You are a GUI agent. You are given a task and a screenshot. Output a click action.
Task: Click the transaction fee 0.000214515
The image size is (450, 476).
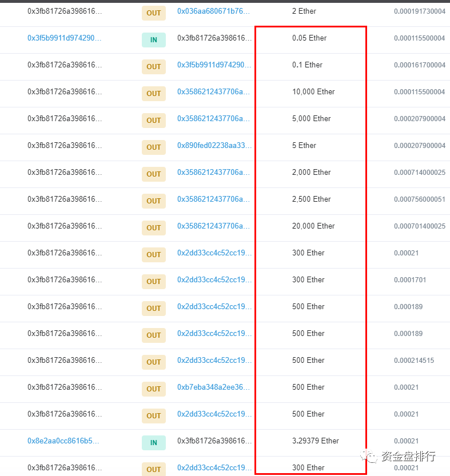pyautogui.click(x=413, y=361)
